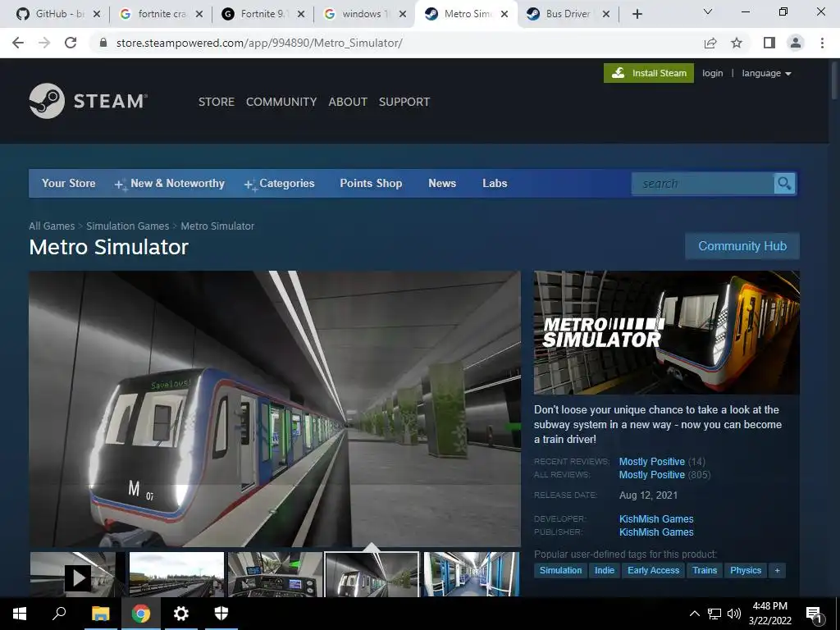This screenshot has height=630, width=840.
Task: Click the Trains tag
Action: pos(705,571)
